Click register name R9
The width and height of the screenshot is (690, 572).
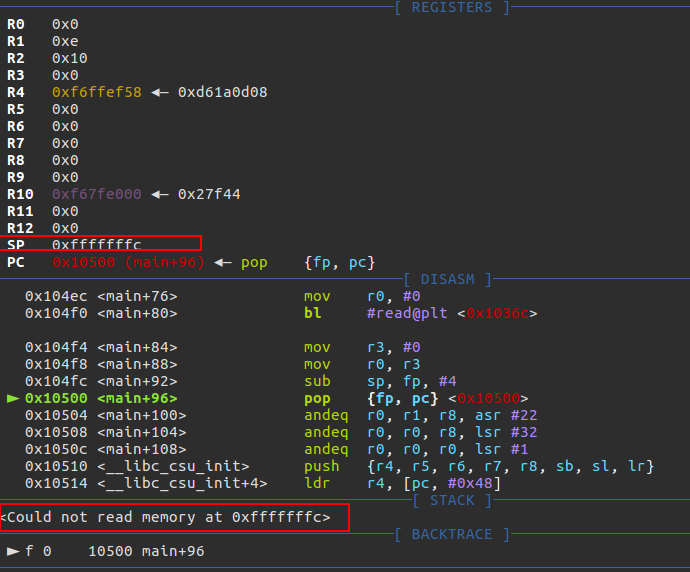pos(16,177)
